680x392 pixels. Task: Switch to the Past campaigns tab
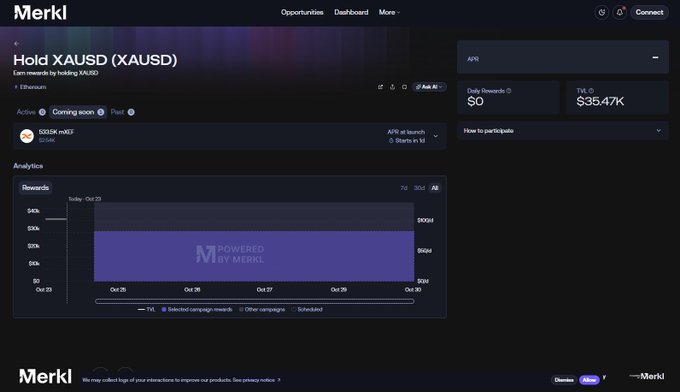[x=122, y=112]
